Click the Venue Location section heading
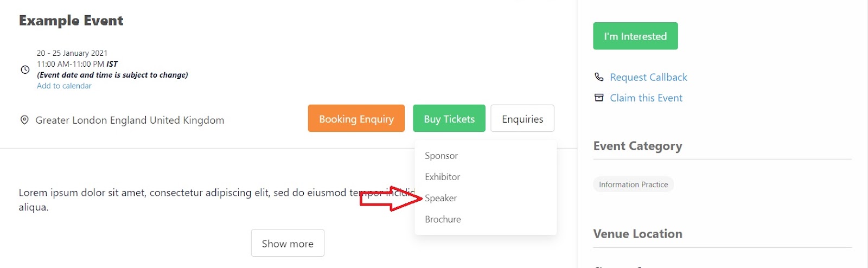Image resolution: width=868 pixels, height=268 pixels. (637, 234)
